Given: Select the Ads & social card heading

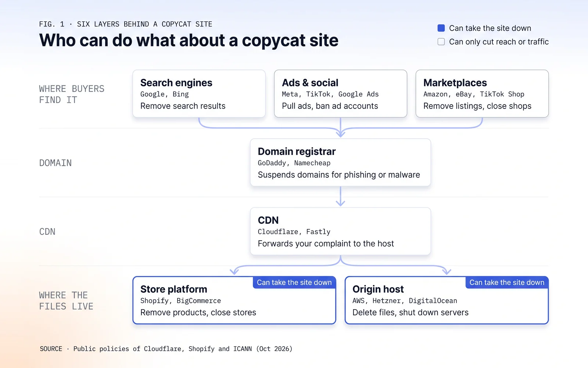Looking at the screenshot, I should 310,83.
